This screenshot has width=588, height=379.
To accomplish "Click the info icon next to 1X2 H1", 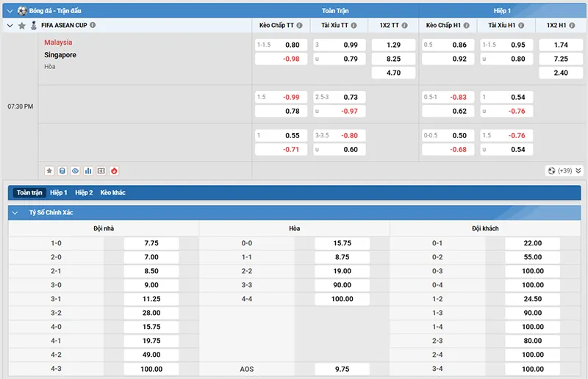I will (572, 26).
